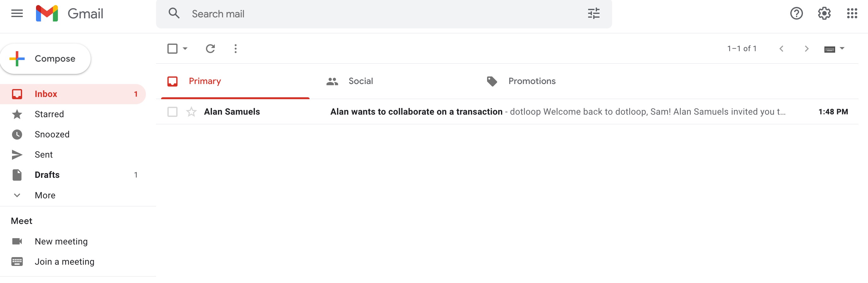
Task: Open more email actions with three-dot icon
Action: tap(235, 49)
